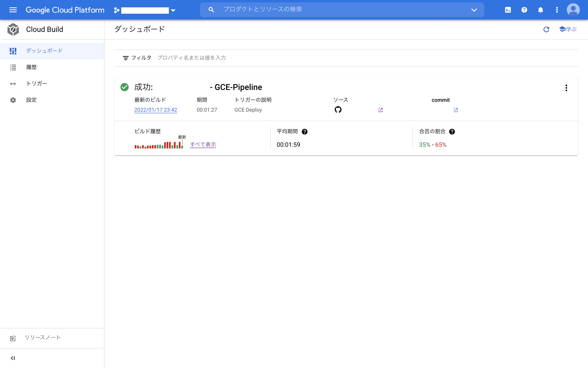Click the Google Cloud Platform logo
Image resolution: width=588 pixels, height=368 pixels.
tap(65, 10)
